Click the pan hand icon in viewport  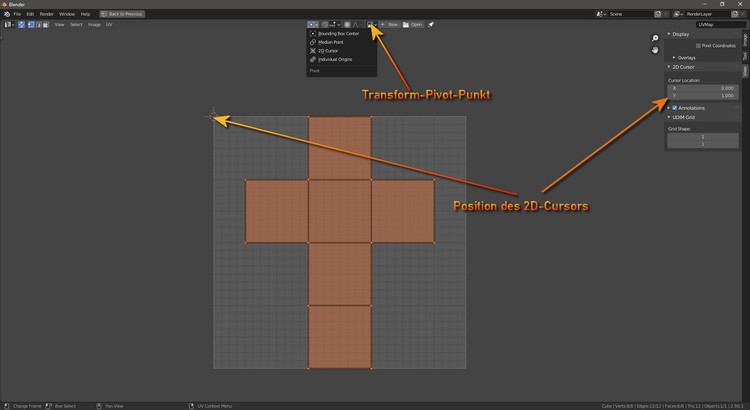[655, 49]
